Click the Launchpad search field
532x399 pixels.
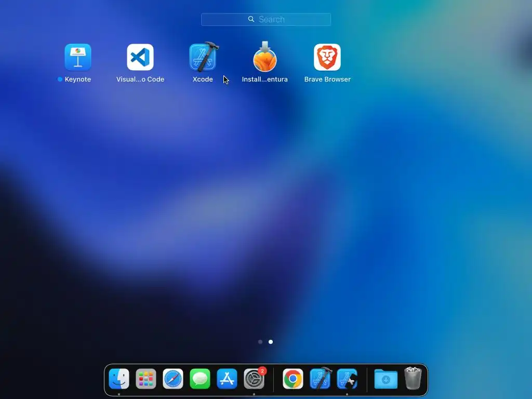266,19
